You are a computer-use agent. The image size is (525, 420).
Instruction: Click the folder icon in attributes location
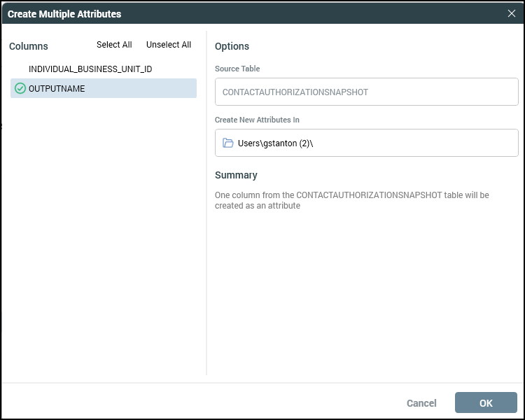pyautogui.click(x=227, y=143)
